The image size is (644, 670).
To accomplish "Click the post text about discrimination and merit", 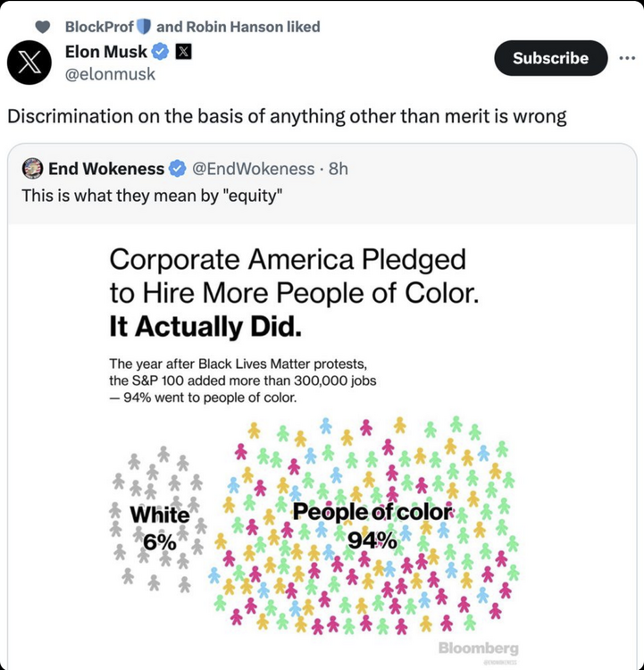I will [287, 116].
